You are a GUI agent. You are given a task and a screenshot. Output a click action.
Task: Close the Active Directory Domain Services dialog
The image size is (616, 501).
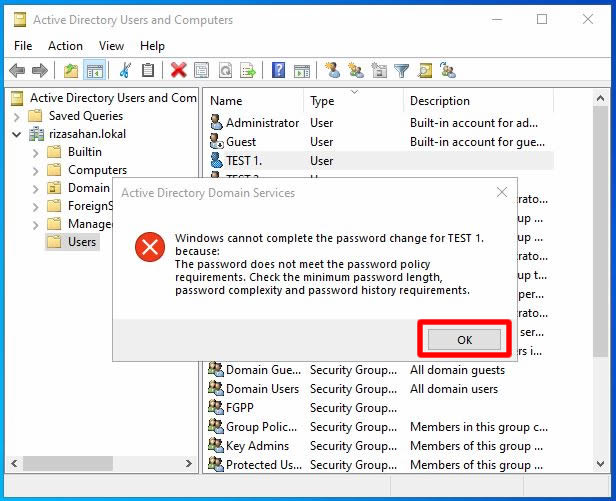[502, 193]
